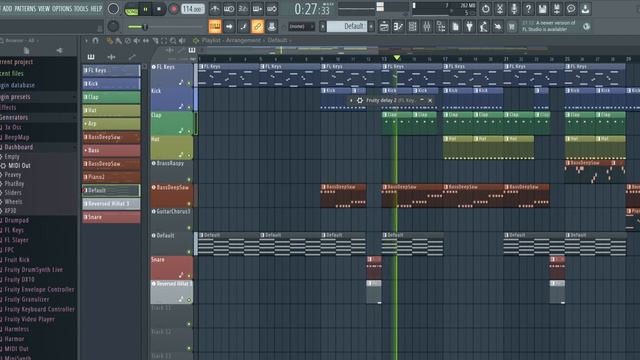This screenshot has width=640, height=360.
Task: Select the Playlist magnet snap icon
Action: point(96,40)
